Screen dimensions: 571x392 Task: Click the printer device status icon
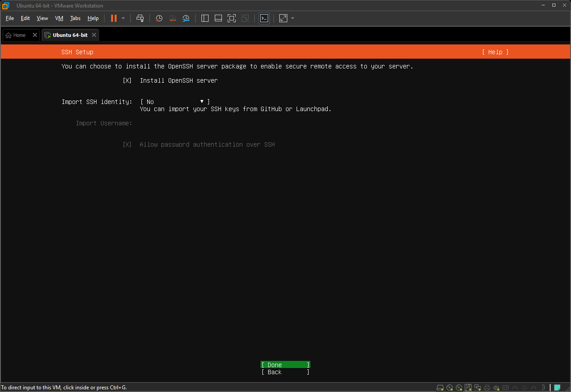[487, 388]
